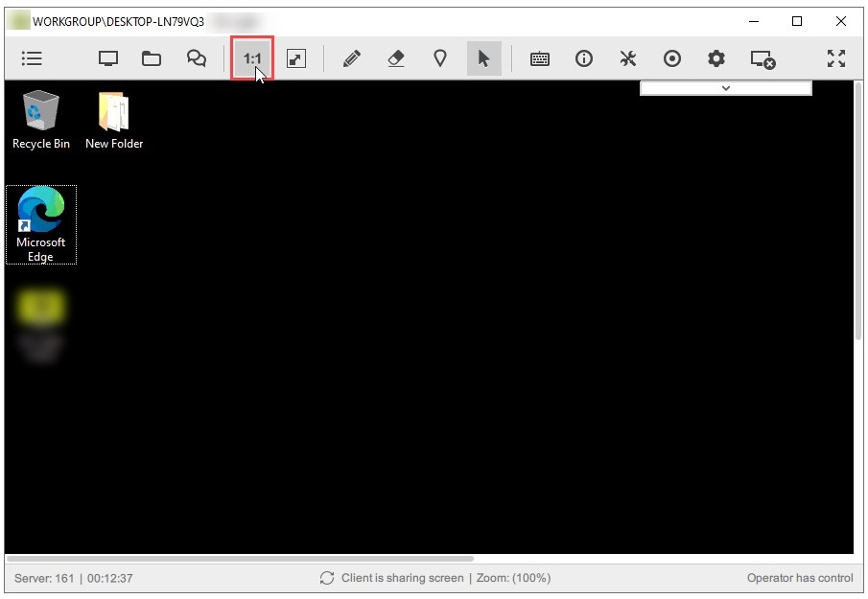Select the pencil annotation tool
Image resolution: width=868 pixels, height=599 pixels.
(352, 58)
